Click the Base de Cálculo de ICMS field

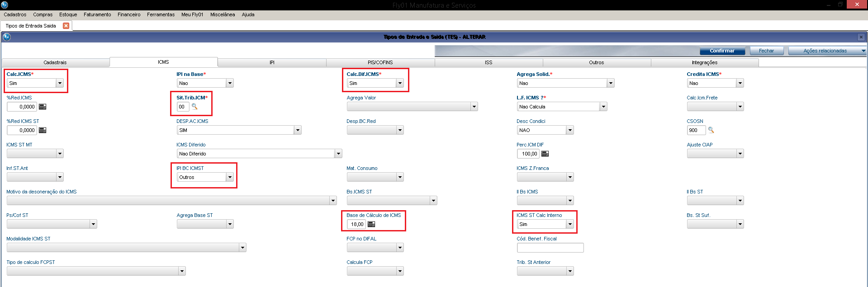click(356, 224)
